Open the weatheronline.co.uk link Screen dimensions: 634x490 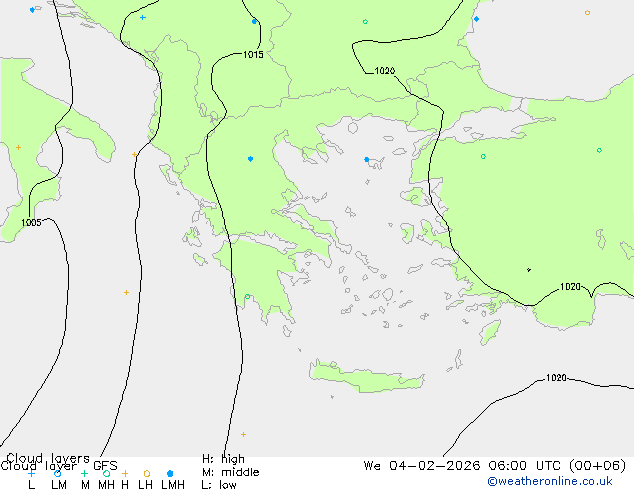pos(550,481)
